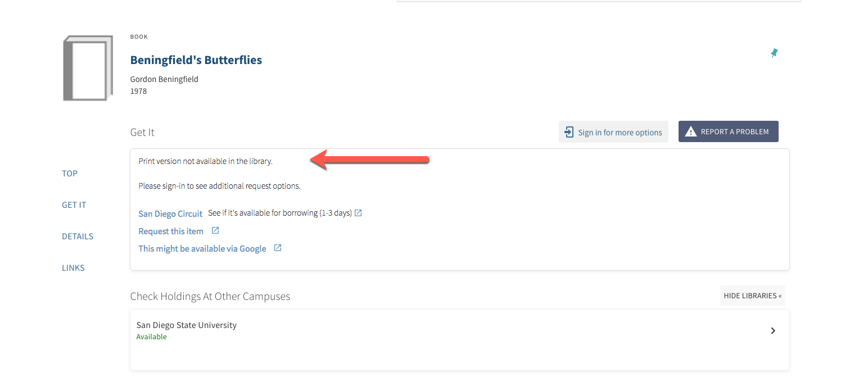Viewport: 868px width, 387px height.
Task: Click external link icon next to Request this item
Action: click(x=215, y=230)
